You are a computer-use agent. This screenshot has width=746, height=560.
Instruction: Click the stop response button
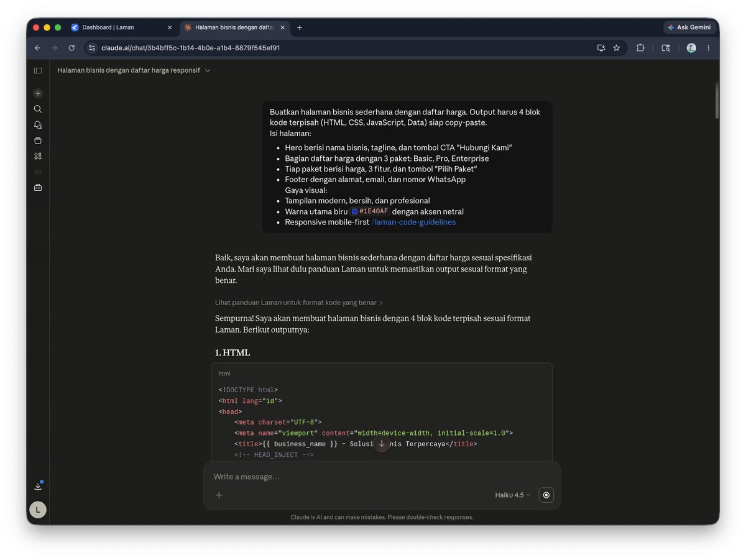click(546, 495)
